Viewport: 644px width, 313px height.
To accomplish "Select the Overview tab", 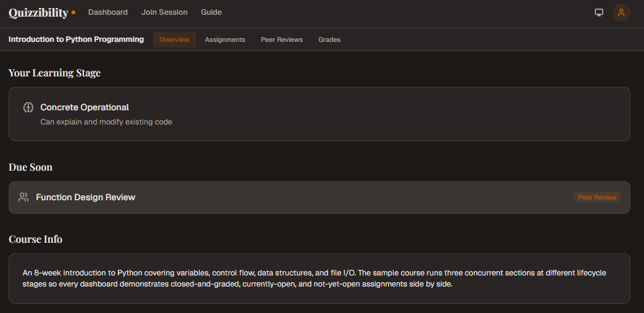I will [174, 40].
